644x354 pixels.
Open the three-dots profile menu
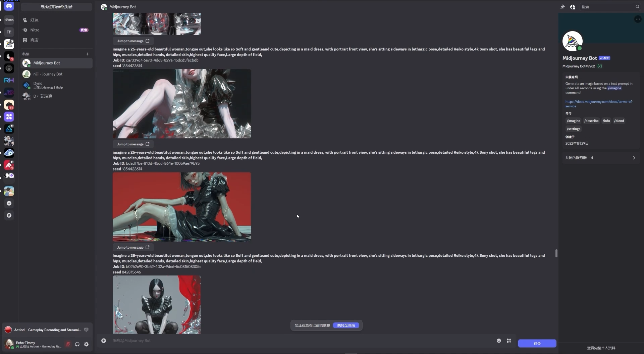tap(638, 19)
